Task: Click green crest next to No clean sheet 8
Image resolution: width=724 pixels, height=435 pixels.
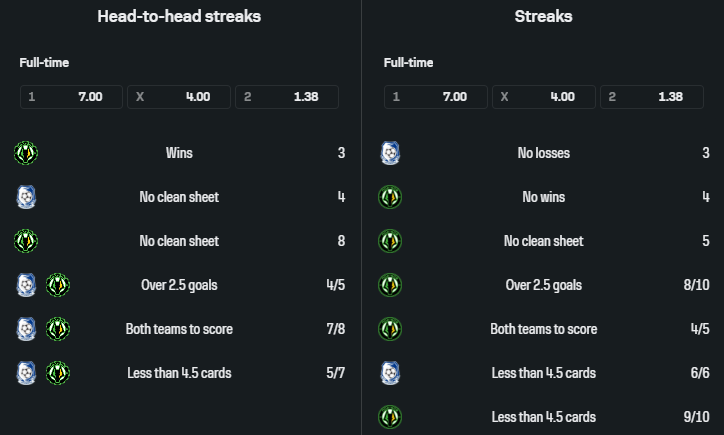Action: [26, 241]
